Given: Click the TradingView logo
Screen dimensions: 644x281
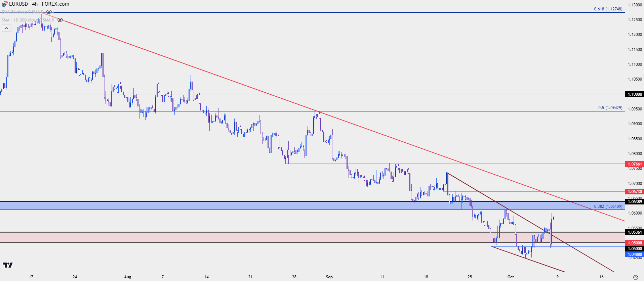Looking at the screenshot, I should pos(8,265).
